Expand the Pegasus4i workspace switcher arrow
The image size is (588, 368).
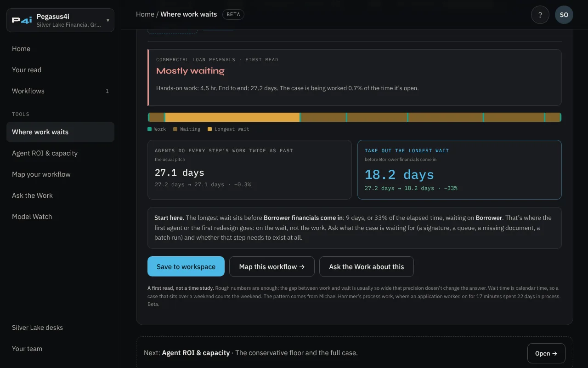pos(107,20)
